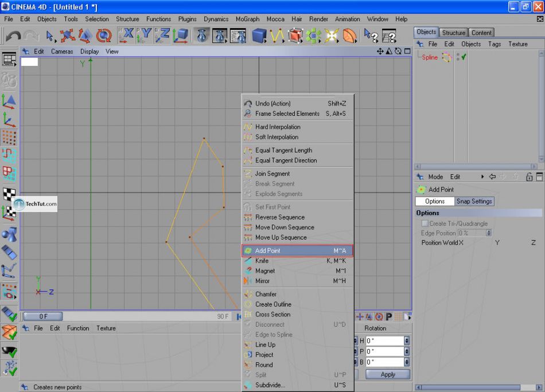Toggle the lock icon in Attributes manager
Viewport: 545px width, 392px height.
(529, 177)
